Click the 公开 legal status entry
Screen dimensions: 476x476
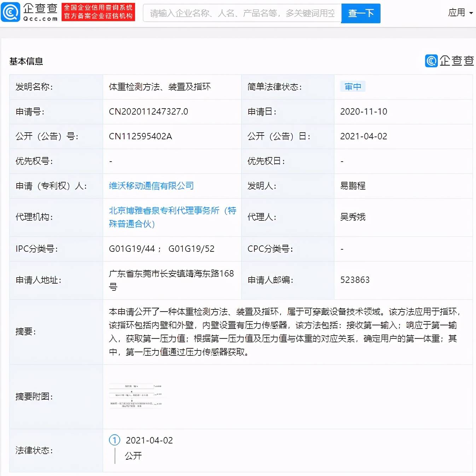pyautogui.click(x=133, y=455)
